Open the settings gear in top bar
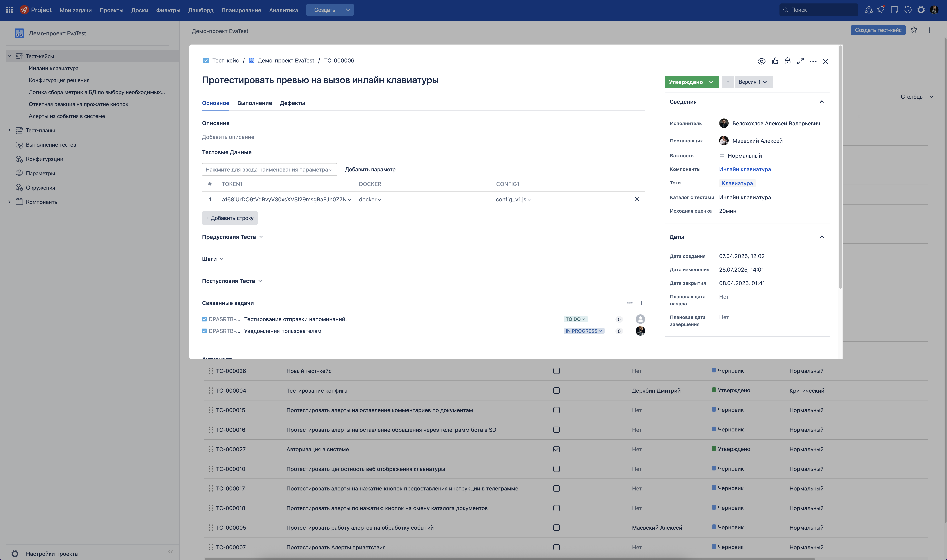This screenshot has height=560, width=947. coord(921,10)
